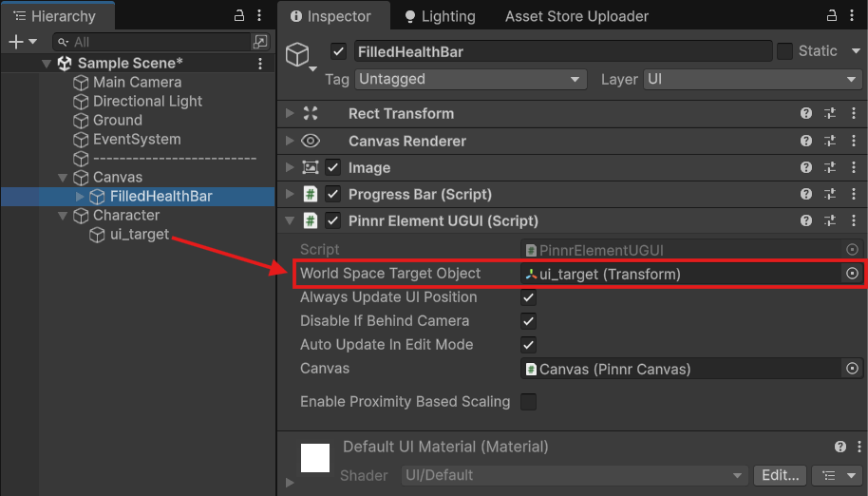Screen dimensions: 868x496
Task: Click the shader Edit button
Action: point(781,475)
